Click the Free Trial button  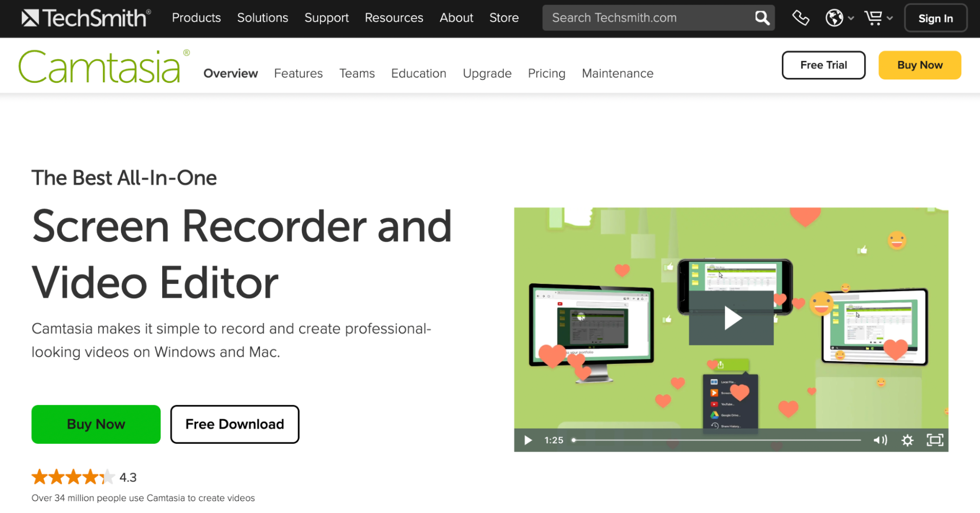pos(823,65)
